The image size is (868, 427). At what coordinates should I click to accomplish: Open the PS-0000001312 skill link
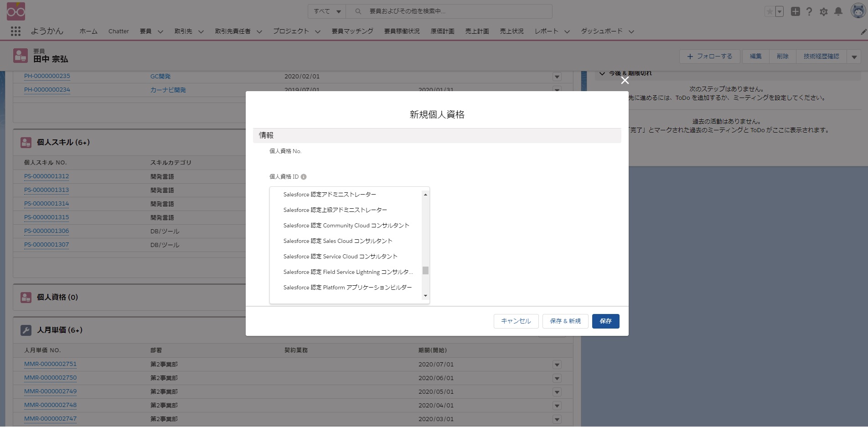[x=46, y=176]
